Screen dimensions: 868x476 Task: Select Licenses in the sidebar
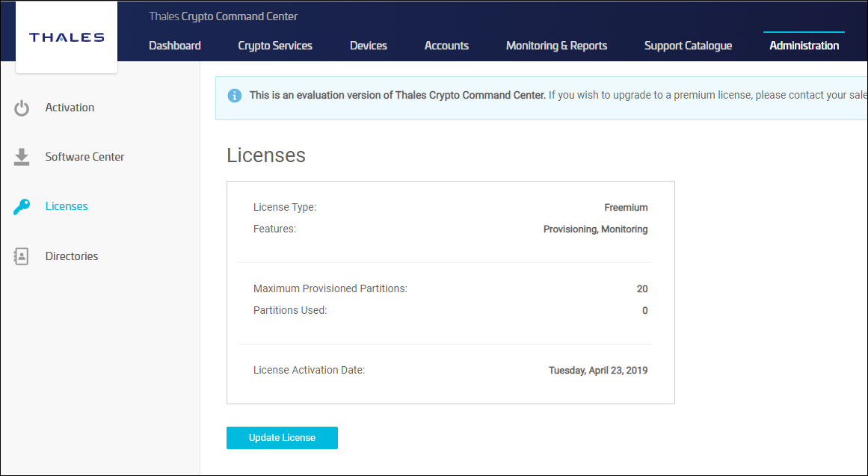(x=67, y=206)
